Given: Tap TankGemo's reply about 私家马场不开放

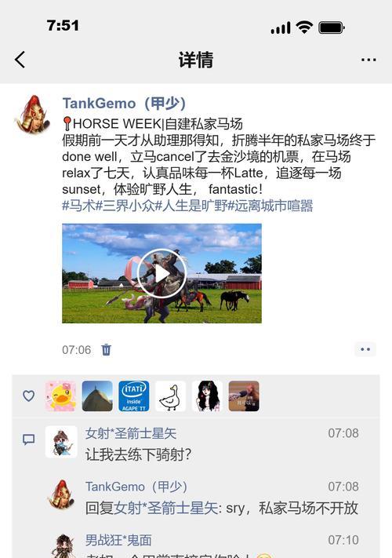Looking at the screenshot, I should (x=221, y=509).
